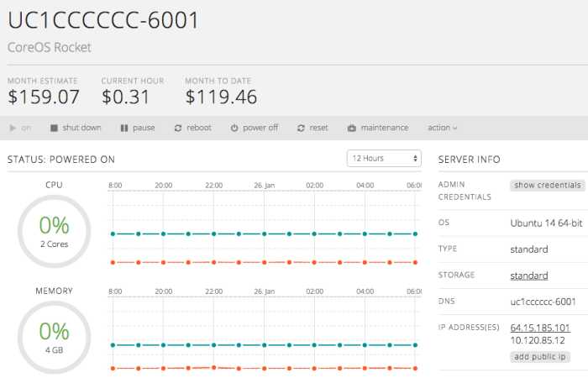Click add public ip button
Viewport: 588px width, 378px height.
point(539,357)
